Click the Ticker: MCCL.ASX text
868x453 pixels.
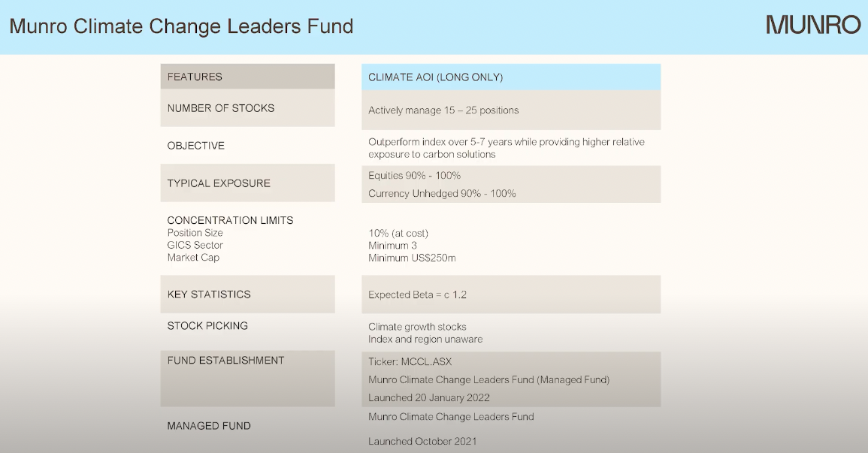[410, 362]
